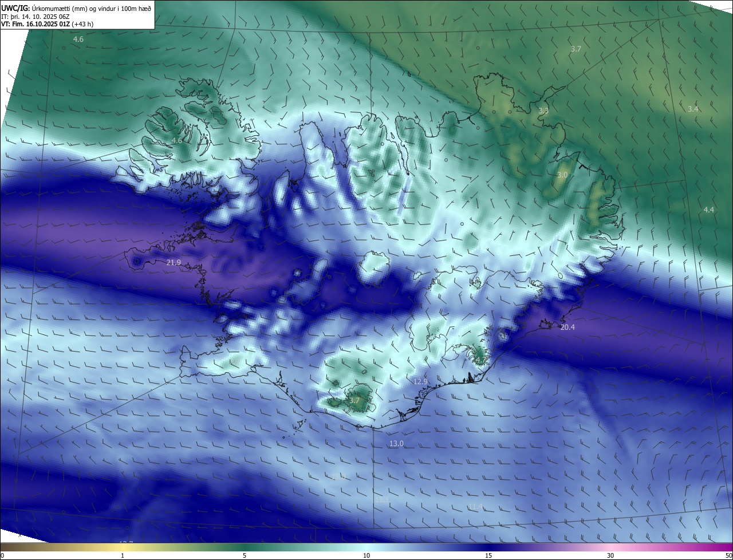Click the 4.6 label near the title box

(x=78, y=40)
